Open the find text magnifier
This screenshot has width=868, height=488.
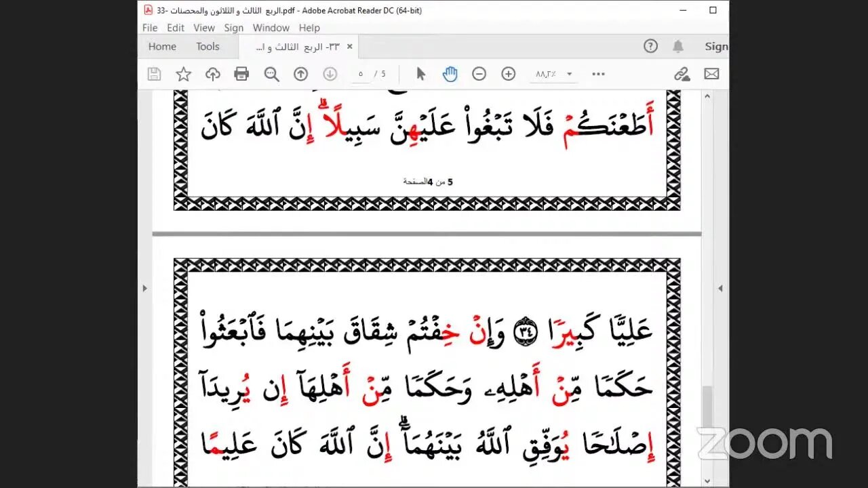(272, 74)
